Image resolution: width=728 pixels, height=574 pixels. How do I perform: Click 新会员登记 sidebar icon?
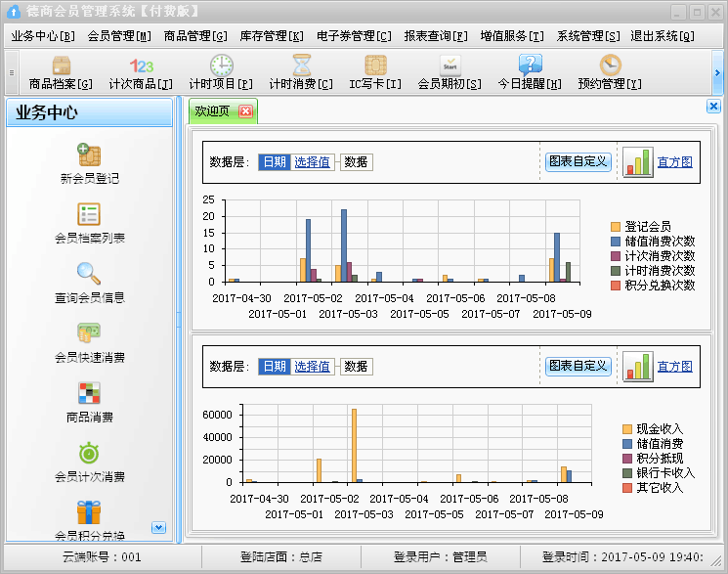[x=89, y=155]
